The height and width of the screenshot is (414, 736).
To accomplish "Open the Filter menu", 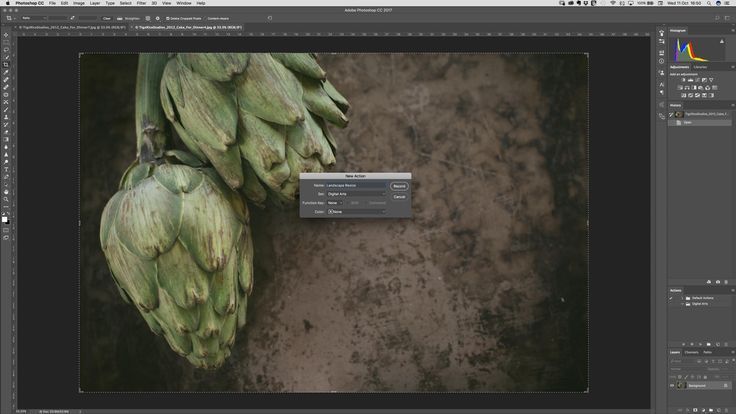I will click(140, 4).
